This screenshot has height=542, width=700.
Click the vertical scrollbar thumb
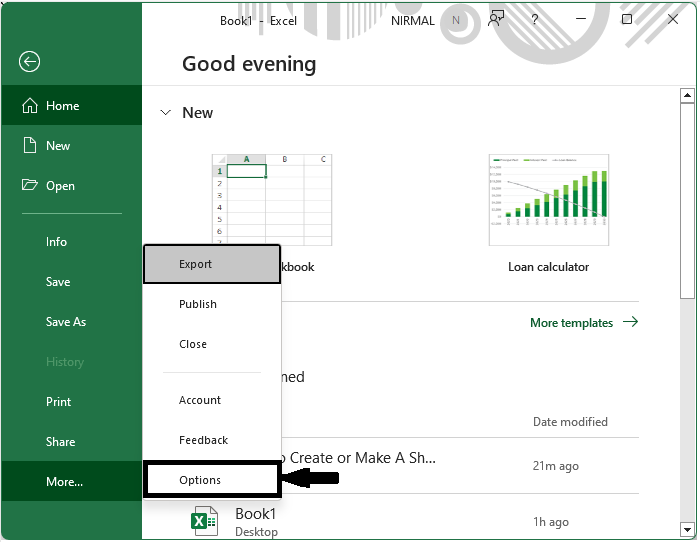687,201
